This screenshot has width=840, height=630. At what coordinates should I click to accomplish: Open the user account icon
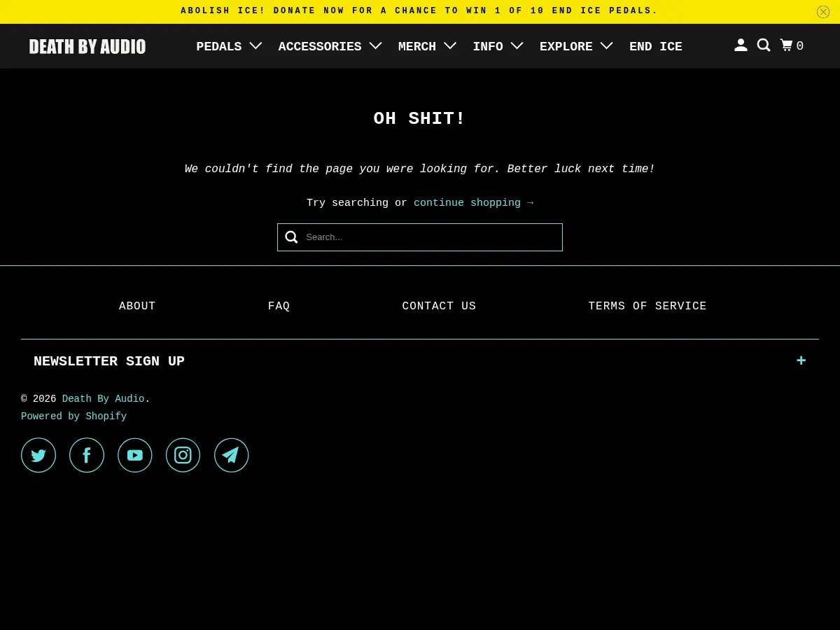pyautogui.click(x=741, y=45)
